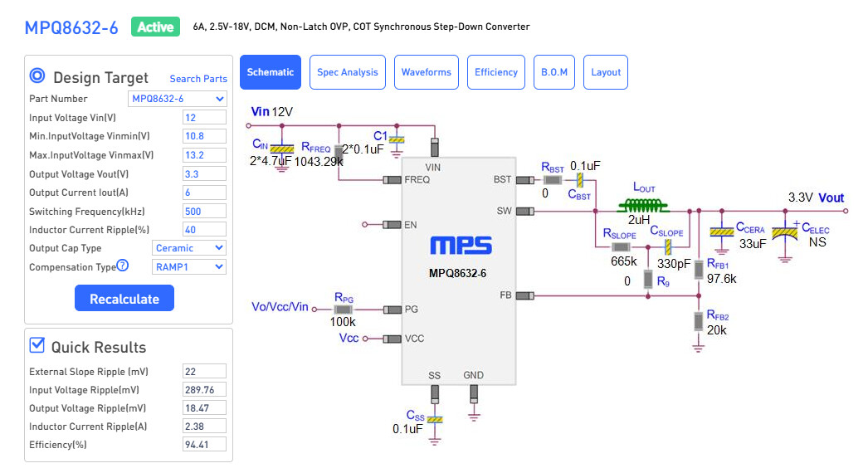Toggle the Quick Results checkbox
Screen dimensions: 868x473
coord(37,345)
